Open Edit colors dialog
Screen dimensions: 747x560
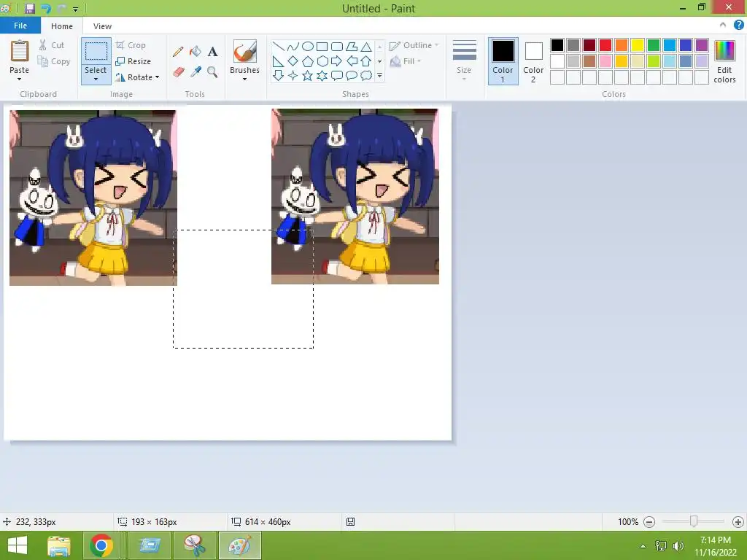[724, 61]
